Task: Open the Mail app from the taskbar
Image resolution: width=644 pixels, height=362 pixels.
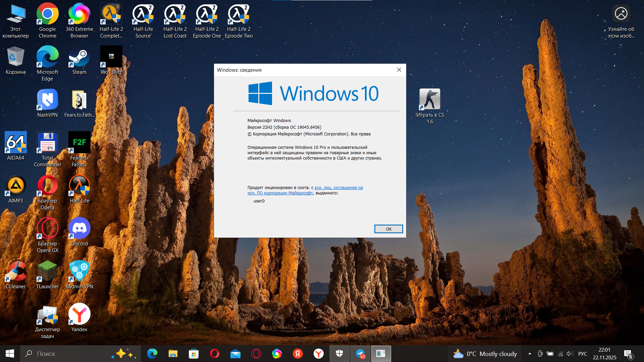Action: click(235, 354)
